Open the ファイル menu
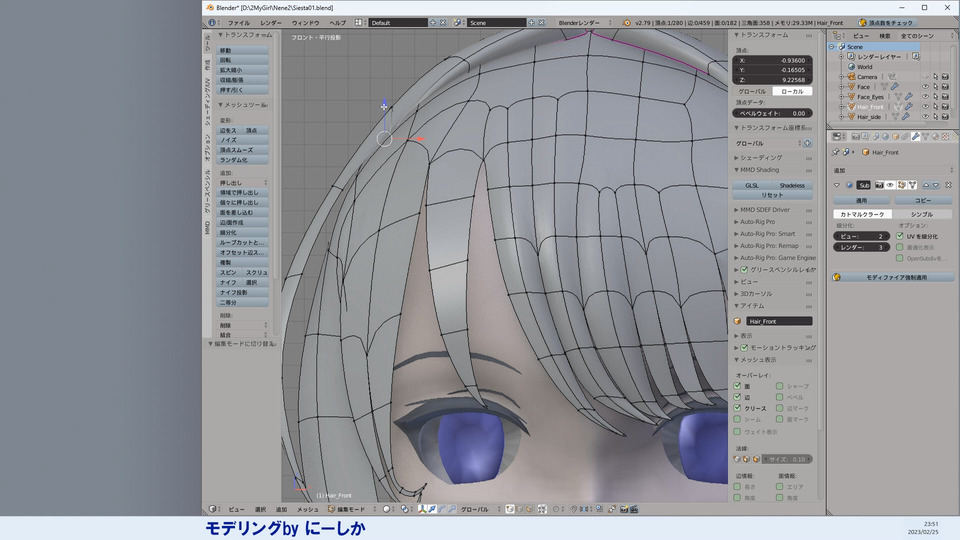 [238, 23]
